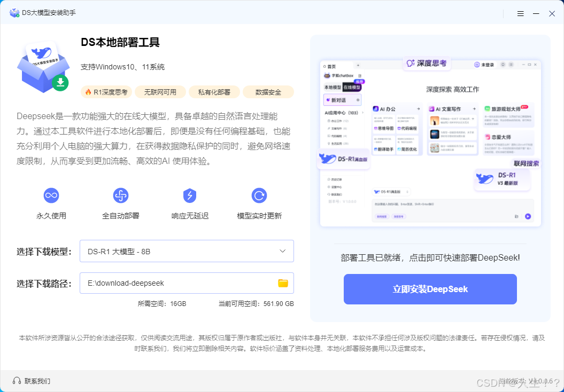
Task: Click the download path field E:\download-deepseek
Action: coord(187,283)
